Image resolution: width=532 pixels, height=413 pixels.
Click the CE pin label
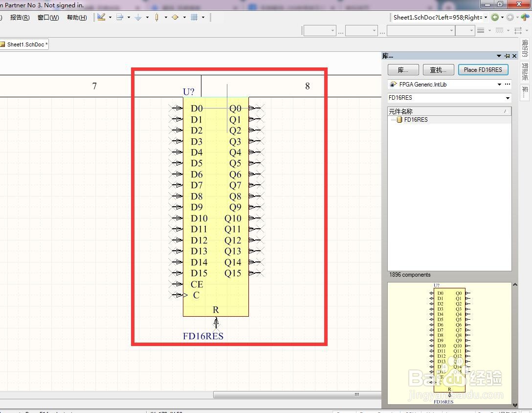point(197,284)
